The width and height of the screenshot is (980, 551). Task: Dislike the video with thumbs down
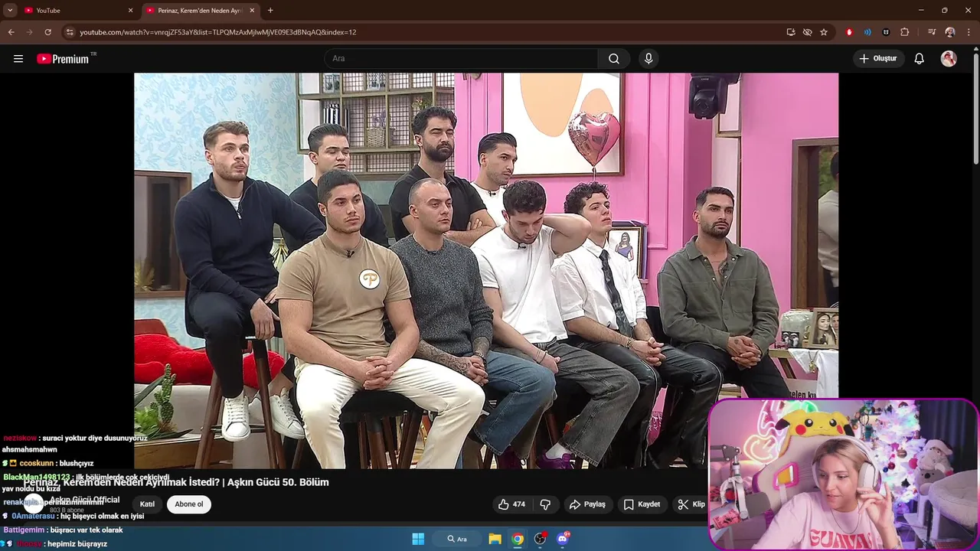pyautogui.click(x=545, y=504)
